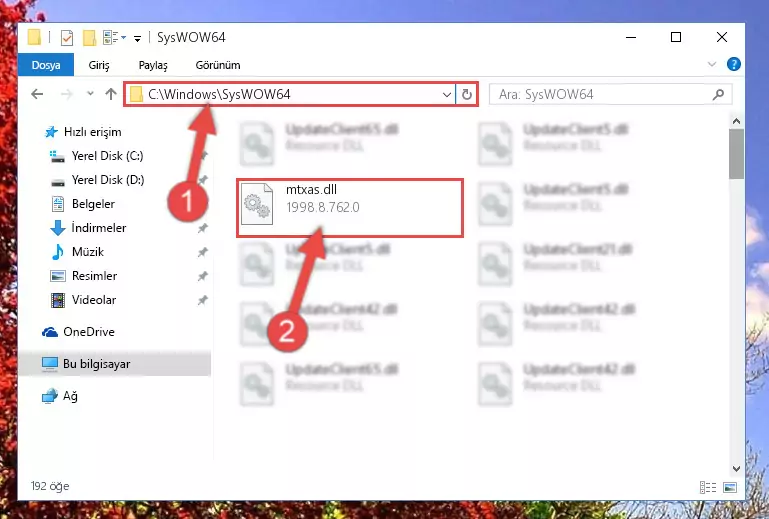Click the New folder quick access icon
Image resolution: width=769 pixels, height=519 pixels.
[x=89, y=37]
